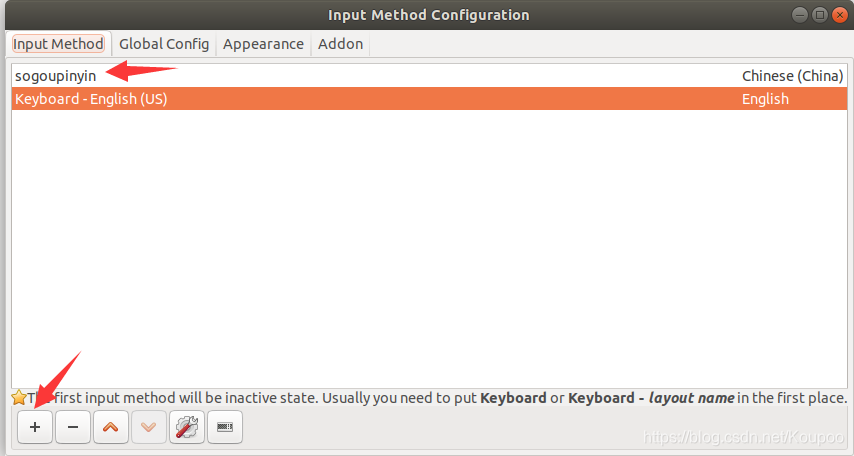Minimize the configuration window

[801, 14]
